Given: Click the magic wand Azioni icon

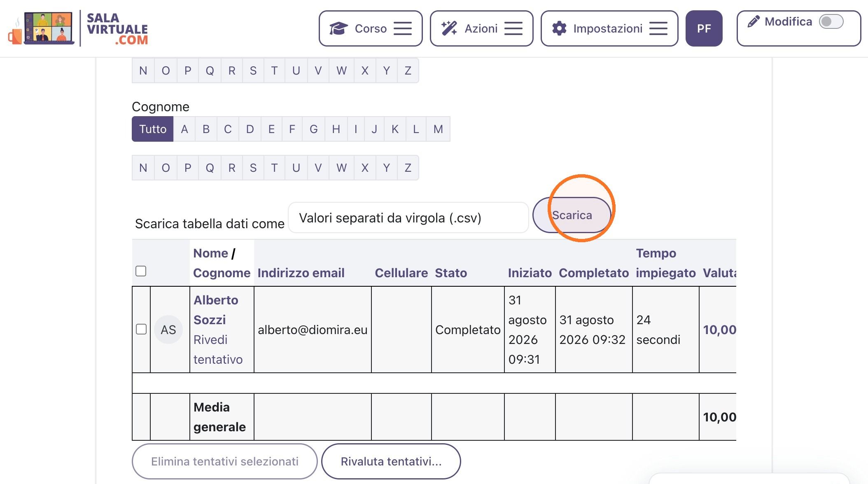Looking at the screenshot, I should pyautogui.click(x=449, y=28).
